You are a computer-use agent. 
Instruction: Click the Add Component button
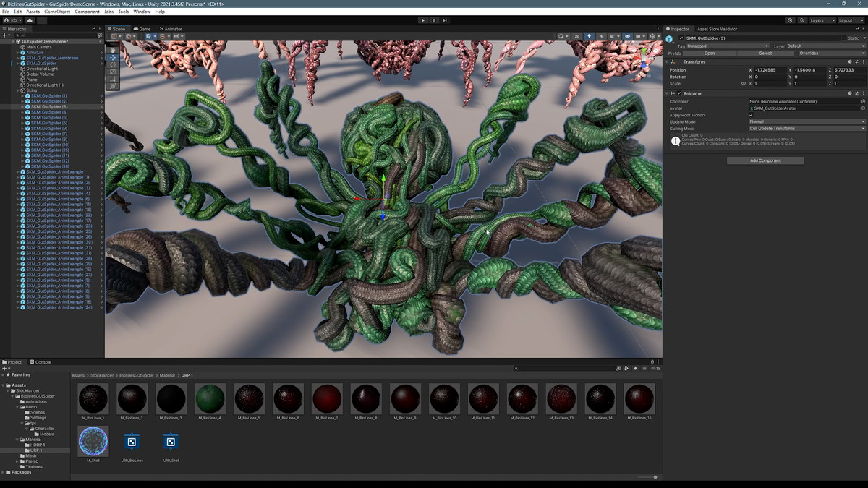[x=765, y=160]
